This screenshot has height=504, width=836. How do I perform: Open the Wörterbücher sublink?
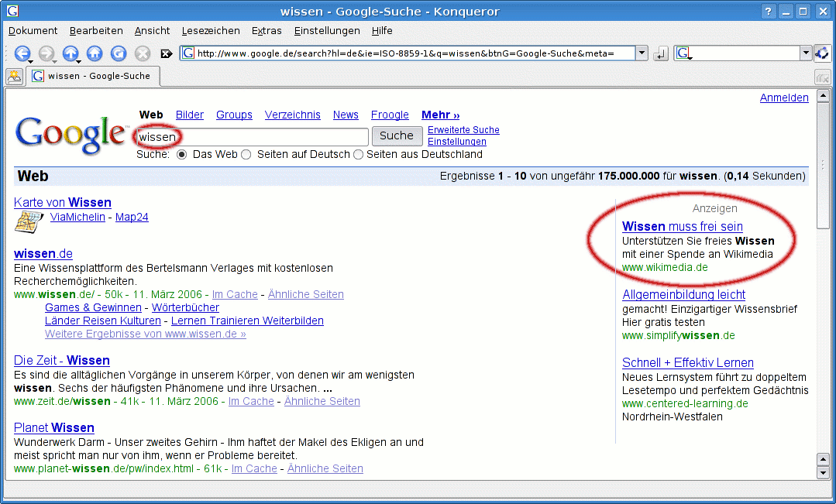(x=185, y=307)
